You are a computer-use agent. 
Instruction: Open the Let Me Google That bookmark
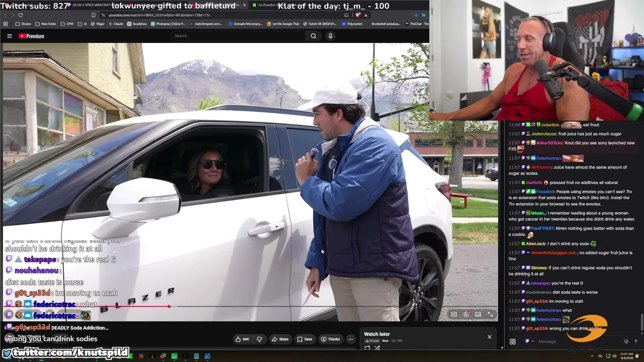(x=283, y=24)
